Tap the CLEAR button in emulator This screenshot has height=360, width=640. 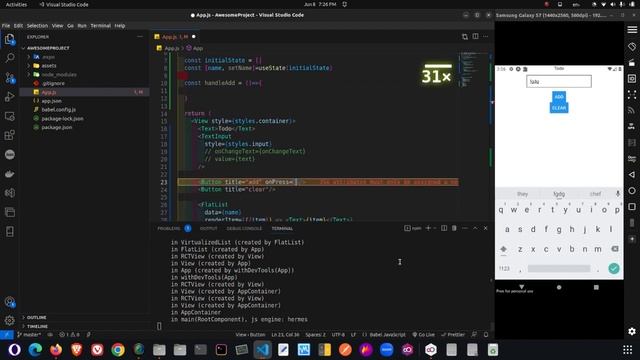(559, 108)
